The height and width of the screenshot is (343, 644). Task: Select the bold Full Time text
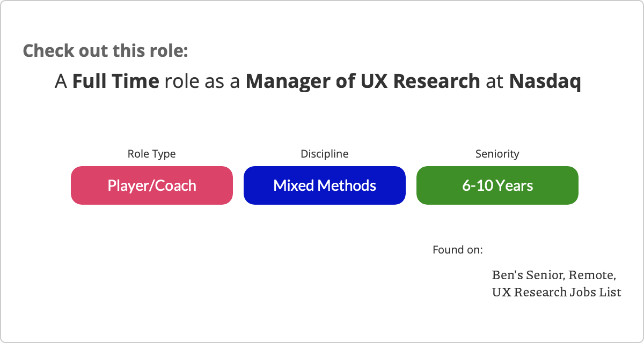[x=116, y=81]
